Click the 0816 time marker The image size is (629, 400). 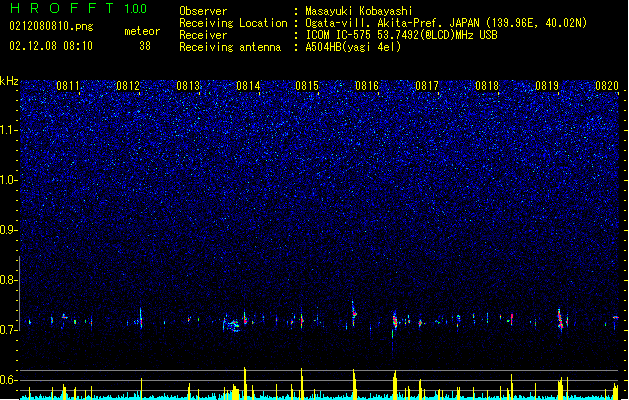[367, 86]
